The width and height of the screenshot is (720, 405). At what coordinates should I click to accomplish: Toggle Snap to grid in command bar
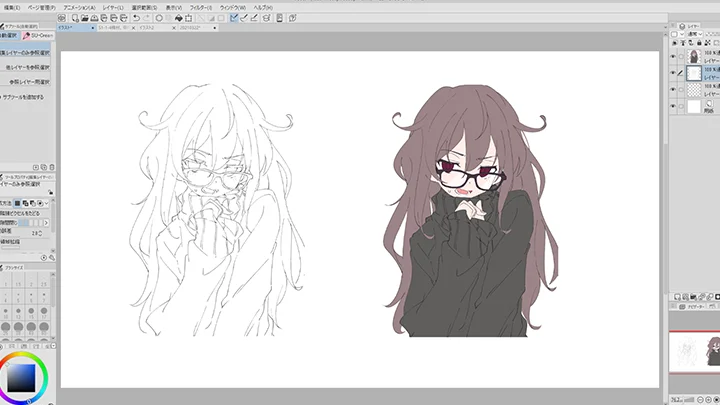(x=254, y=18)
